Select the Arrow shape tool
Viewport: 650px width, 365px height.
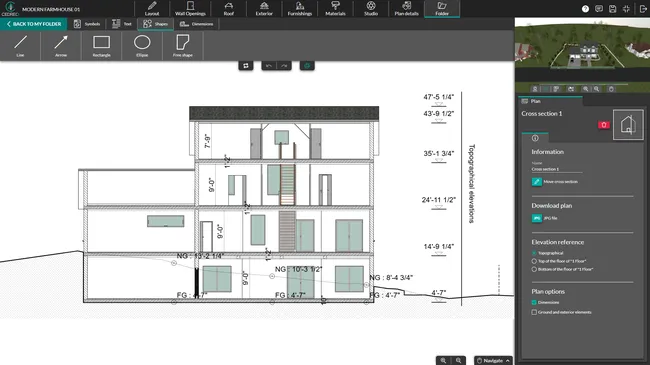tap(61, 45)
